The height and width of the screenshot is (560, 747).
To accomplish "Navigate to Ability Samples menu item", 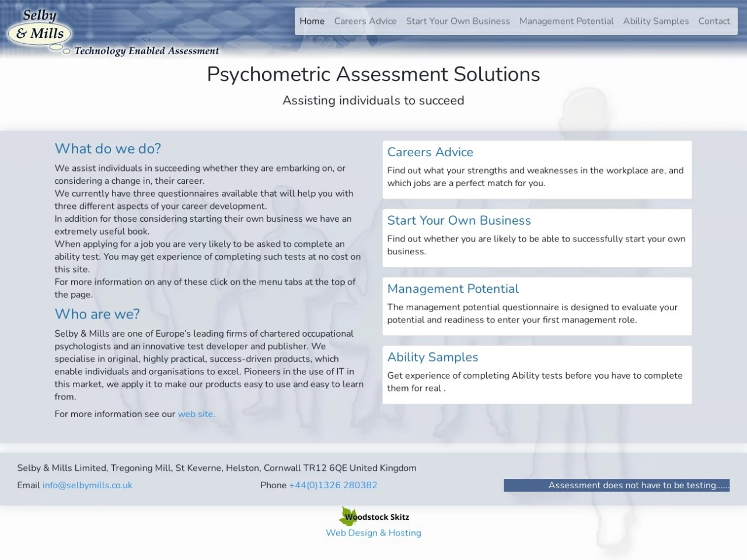I will click(x=655, y=21).
